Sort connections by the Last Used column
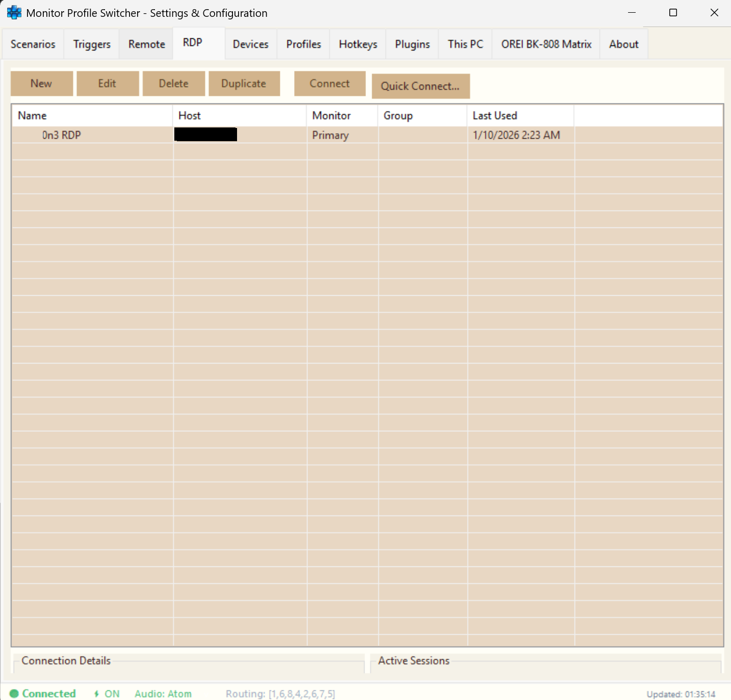731x700 pixels. tap(494, 115)
